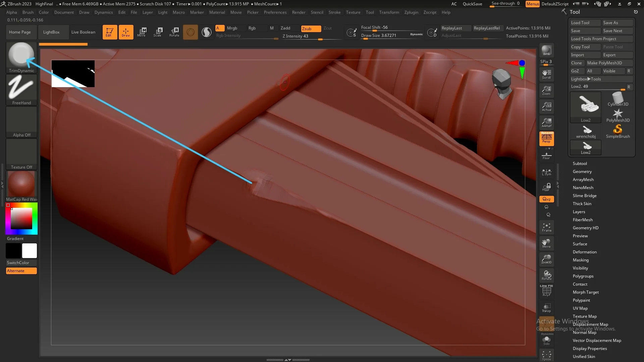Screen dimensions: 644x362
Task: Click the Load Tool button
Action: pos(585,23)
